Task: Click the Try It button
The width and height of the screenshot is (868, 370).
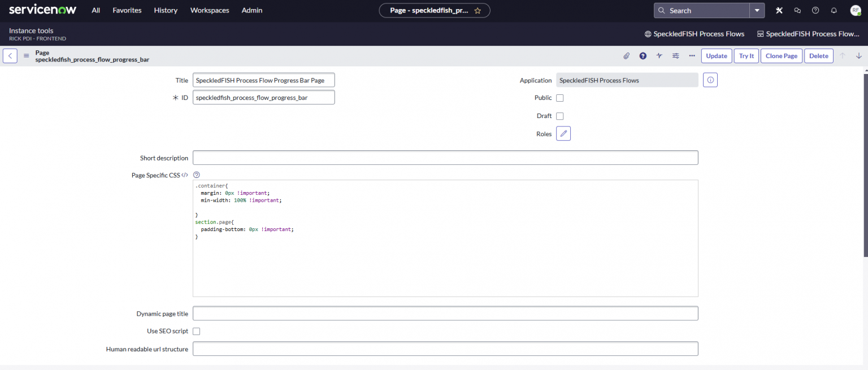Action: tap(747, 55)
